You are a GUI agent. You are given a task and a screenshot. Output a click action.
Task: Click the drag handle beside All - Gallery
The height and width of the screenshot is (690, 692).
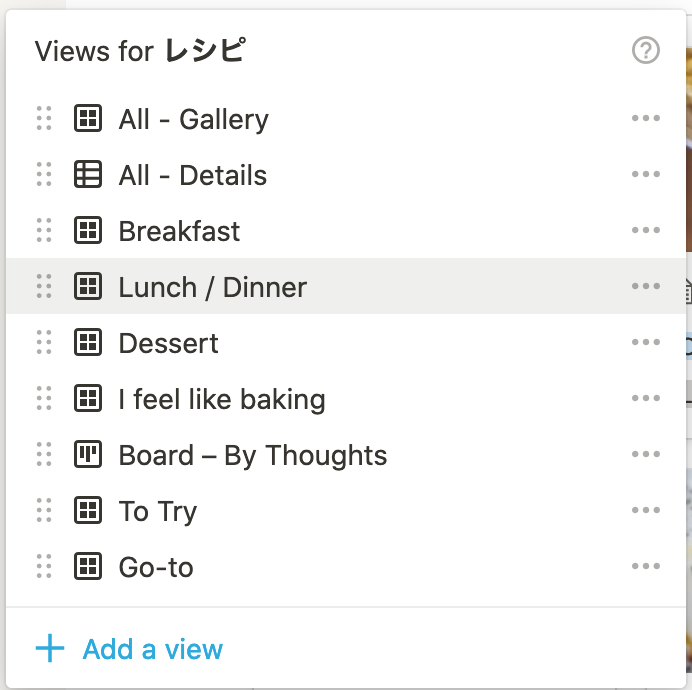(44, 118)
